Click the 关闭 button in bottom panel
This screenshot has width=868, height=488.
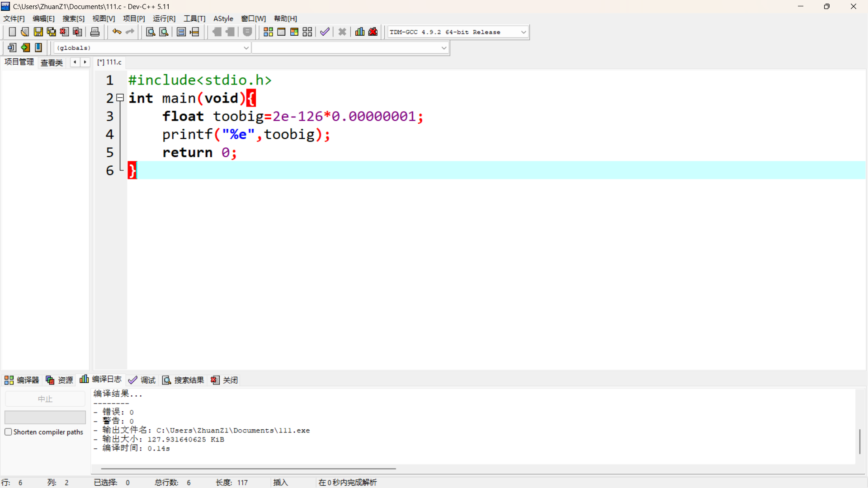point(225,380)
